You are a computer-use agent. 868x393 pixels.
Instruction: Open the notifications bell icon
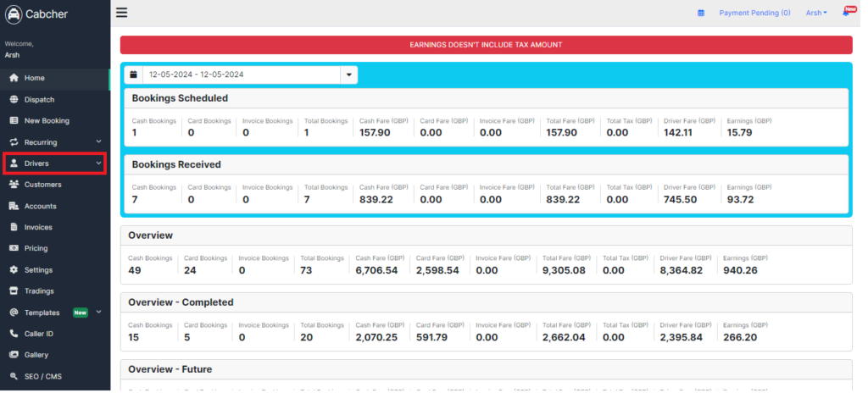click(846, 13)
